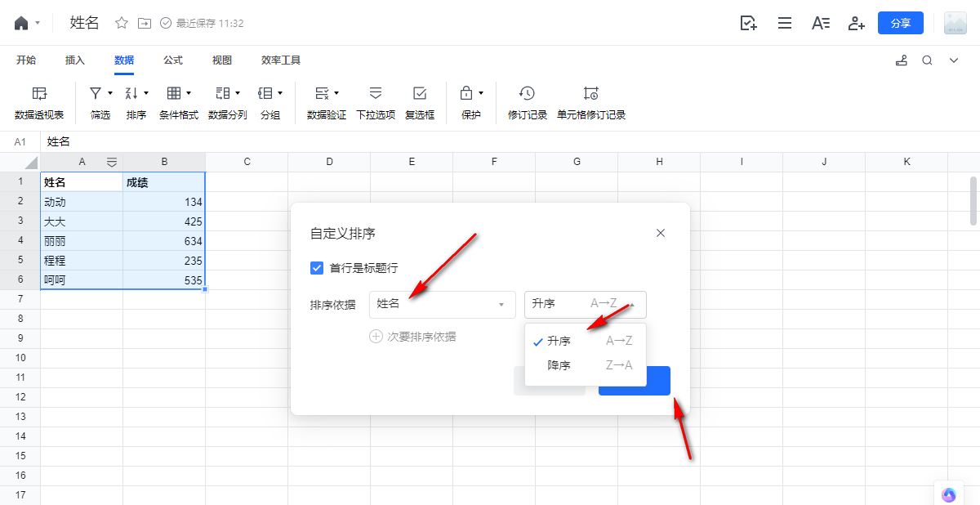This screenshot has height=505, width=980.
Task: Click the 筛选 filter funnel icon
Action: pos(96,93)
